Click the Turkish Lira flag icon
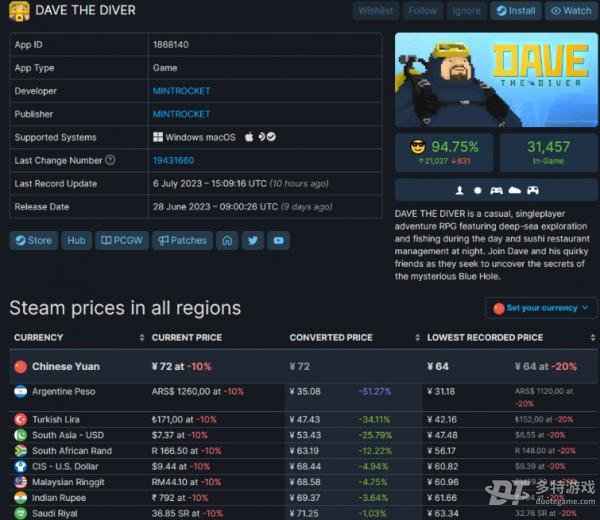600x520 pixels. coord(21,420)
